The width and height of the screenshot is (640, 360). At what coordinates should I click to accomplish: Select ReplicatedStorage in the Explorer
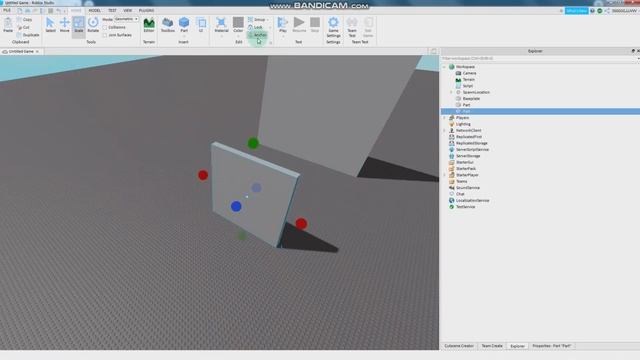click(471, 143)
